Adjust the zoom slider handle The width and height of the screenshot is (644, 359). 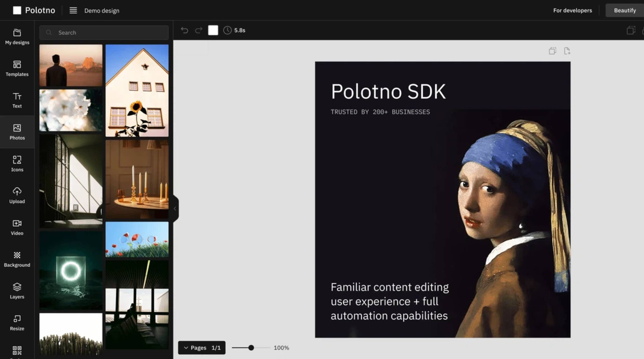[251, 348]
